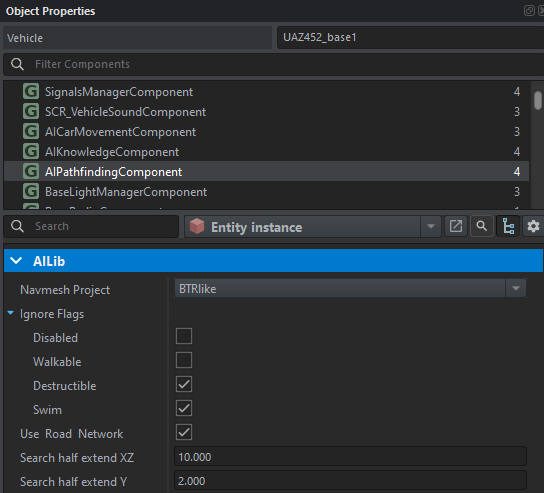
Task: Click the Swim label
Action: click(x=47, y=410)
